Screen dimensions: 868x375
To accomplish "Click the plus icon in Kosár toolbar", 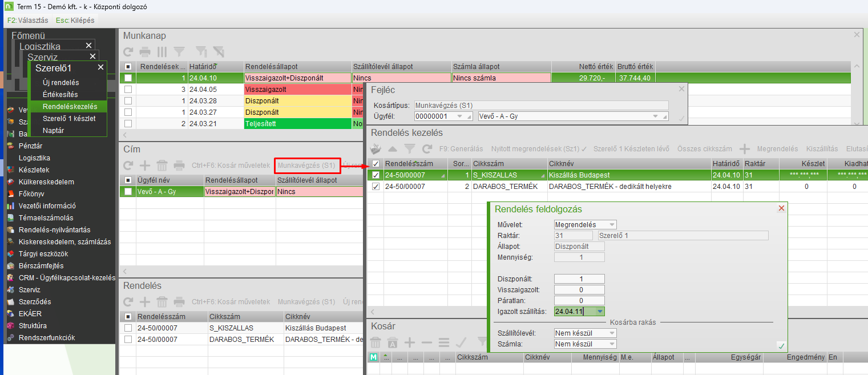I will click(410, 342).
